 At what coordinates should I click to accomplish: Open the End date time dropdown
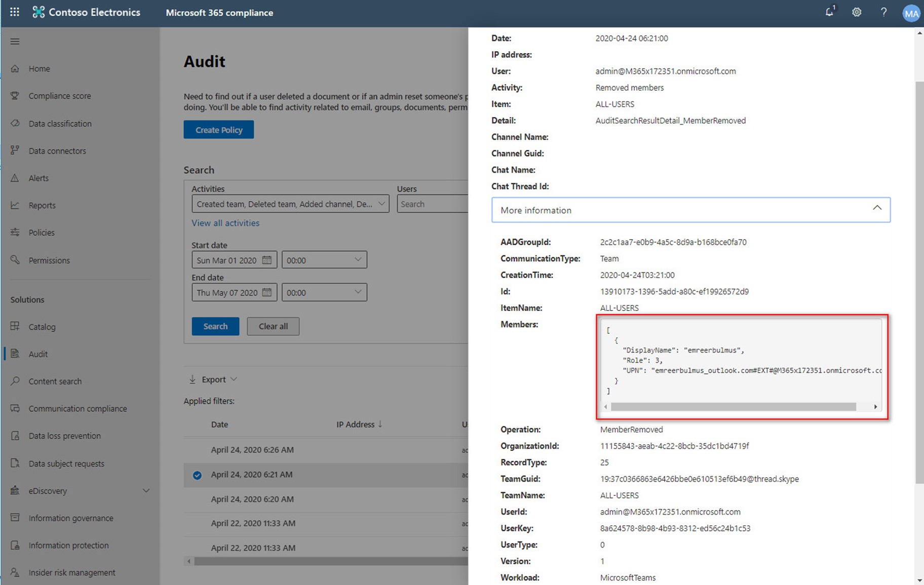click(x=324, y=292)
